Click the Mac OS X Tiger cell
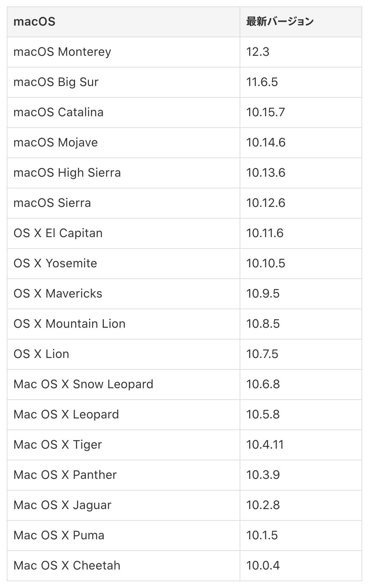 pos(58,445)
